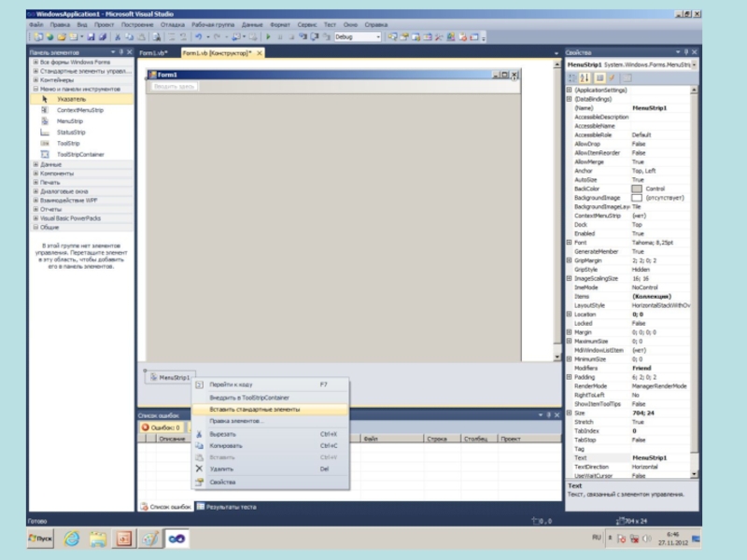This screenshot has width=747, height=560.
Task: Pick the StatusStrip control in the toolbox
Action: point(70,133)
